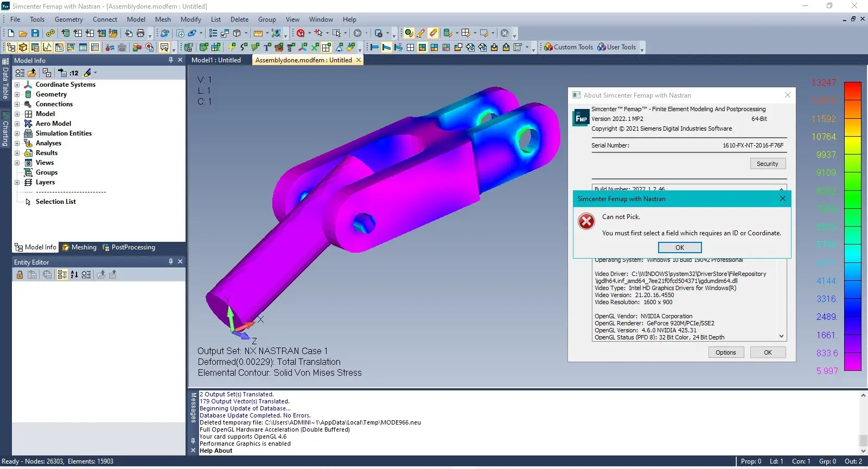Click OK in the Can not Pick dialog
868x469 pixels.
(680, 247)
